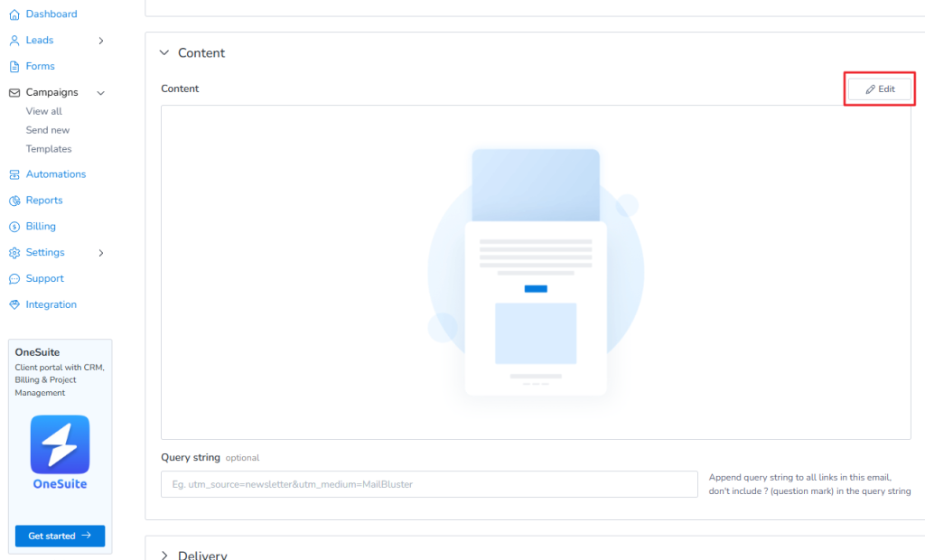Expand the Settings submenu chevron
Image resolution: width=925 pixels, height=560 pixels.
tap(101, 253)
